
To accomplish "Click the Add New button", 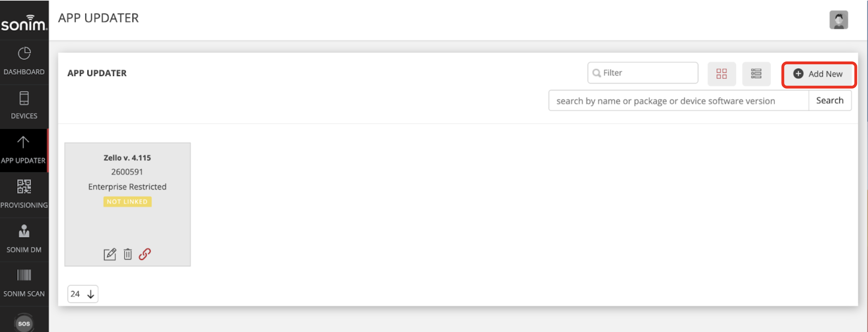I will pyautogui.click(x=818, y=74).
